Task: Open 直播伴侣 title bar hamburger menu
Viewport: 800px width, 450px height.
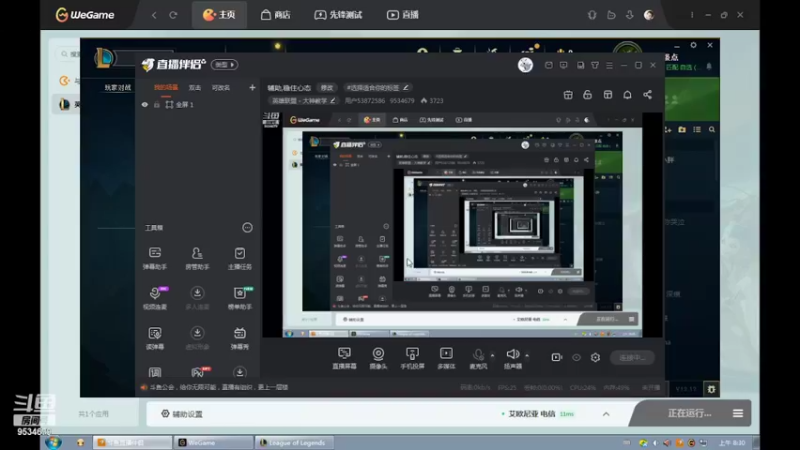Action: coord(609,65)
